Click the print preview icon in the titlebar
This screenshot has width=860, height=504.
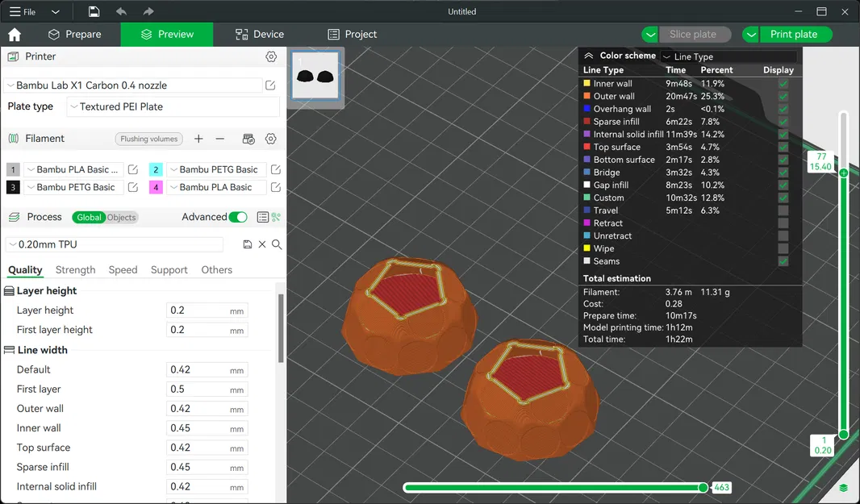click(94, 11)
